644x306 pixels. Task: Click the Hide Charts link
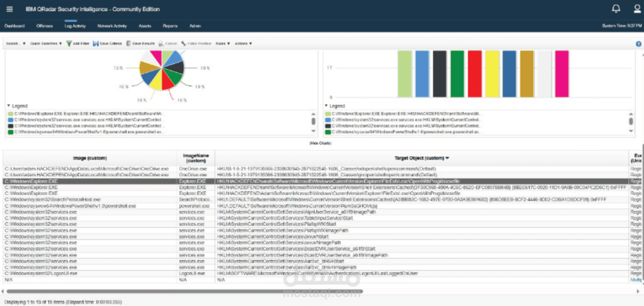coord(320,143)
